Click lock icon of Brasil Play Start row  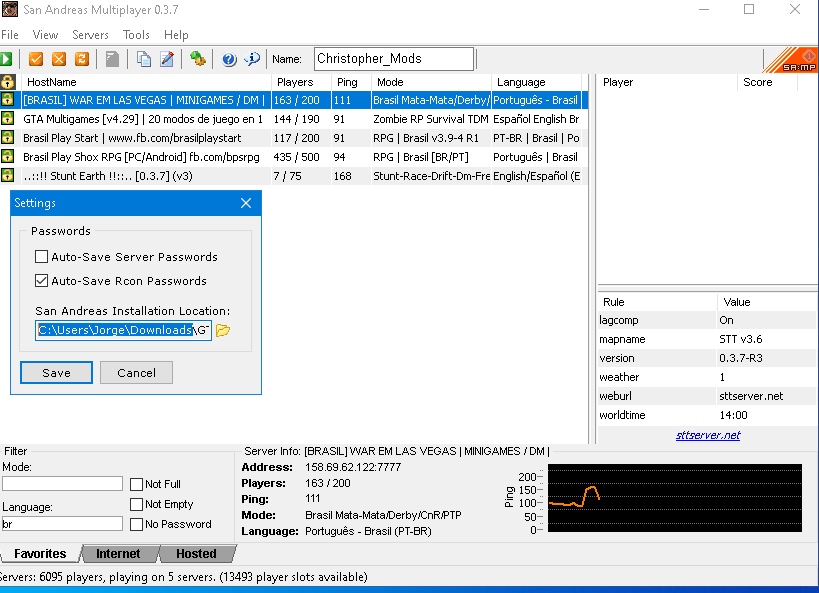pyautogui.click(x=7, y=137)
